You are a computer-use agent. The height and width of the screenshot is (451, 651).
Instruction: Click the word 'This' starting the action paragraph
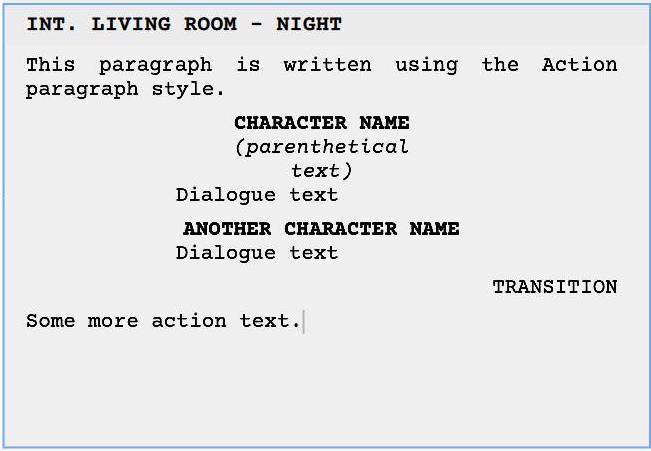(51, 64)
